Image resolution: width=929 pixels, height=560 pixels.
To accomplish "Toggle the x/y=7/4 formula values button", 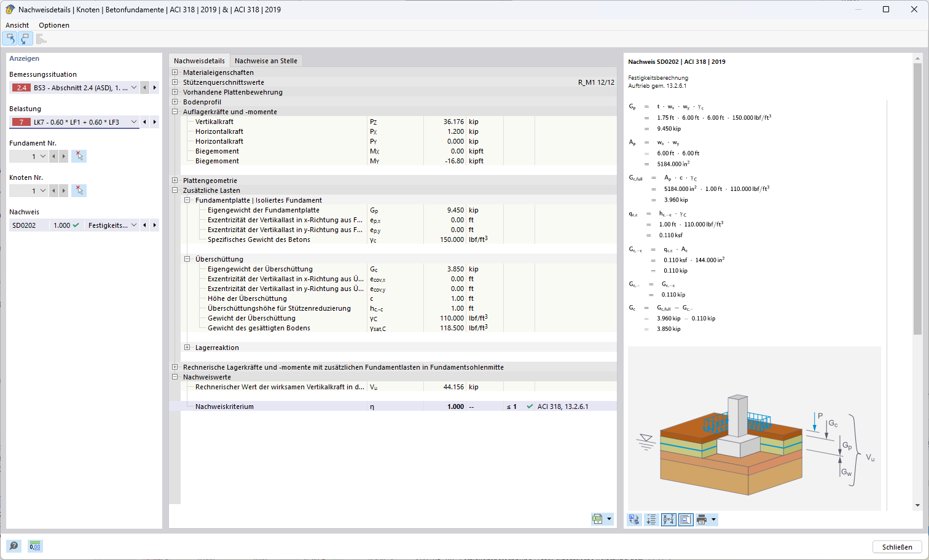I will click(668, 519).
